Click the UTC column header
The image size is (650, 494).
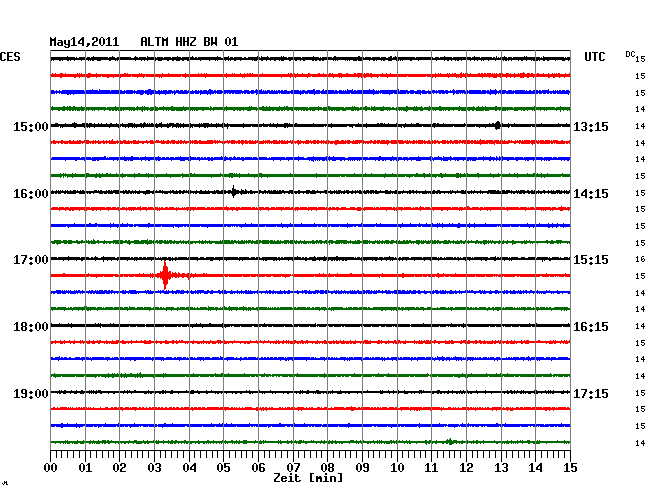594,57
